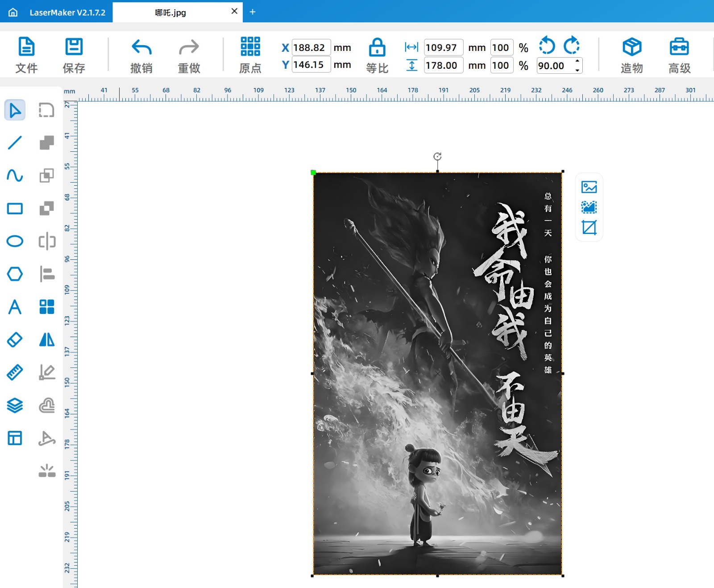Click the image picture icon beside canvas

(589, 187)
